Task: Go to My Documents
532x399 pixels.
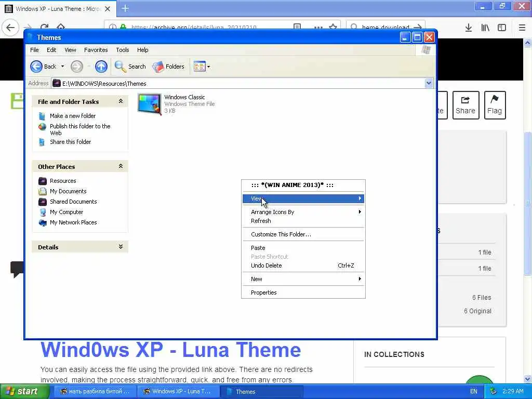Action: click(68, 191)
